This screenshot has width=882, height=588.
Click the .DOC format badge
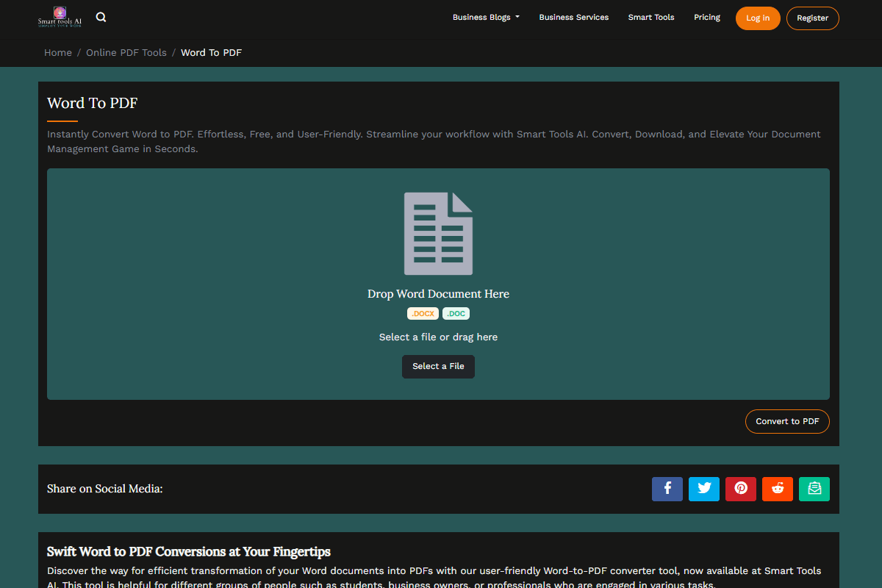456,314
